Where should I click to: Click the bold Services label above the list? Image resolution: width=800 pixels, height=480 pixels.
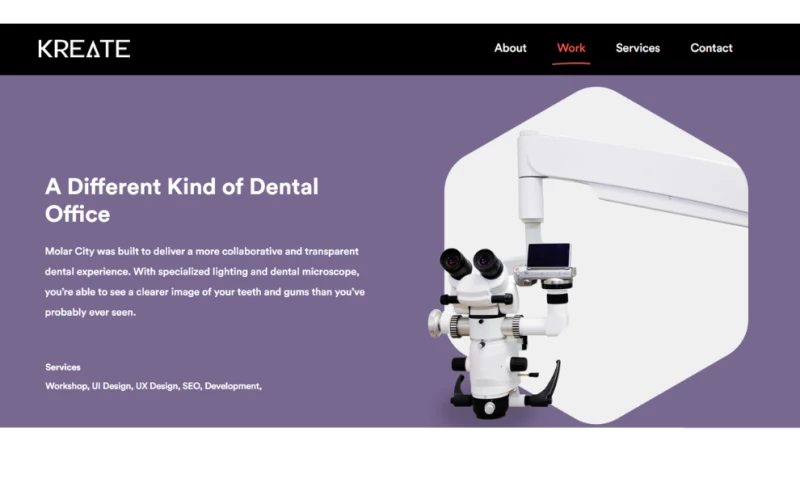(63, 367)
